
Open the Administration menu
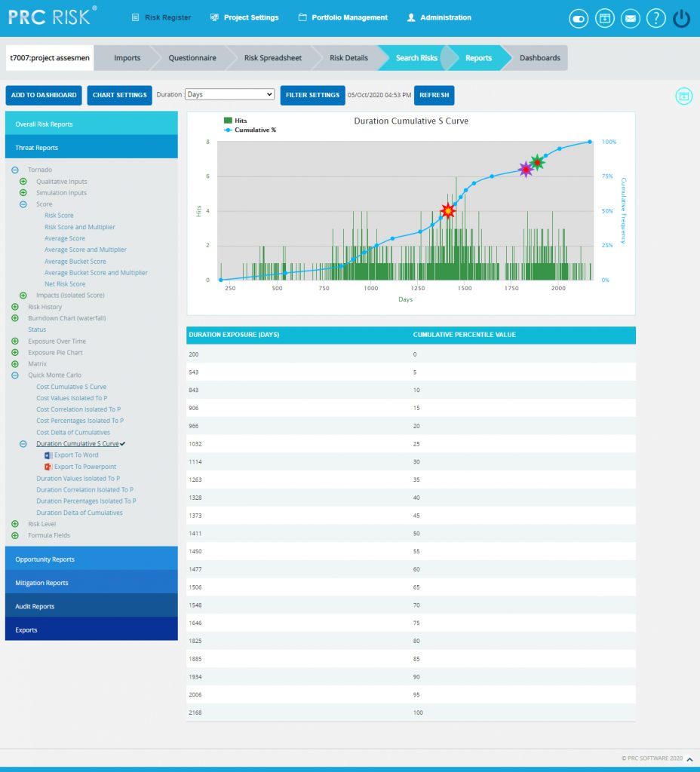[440, 18]
